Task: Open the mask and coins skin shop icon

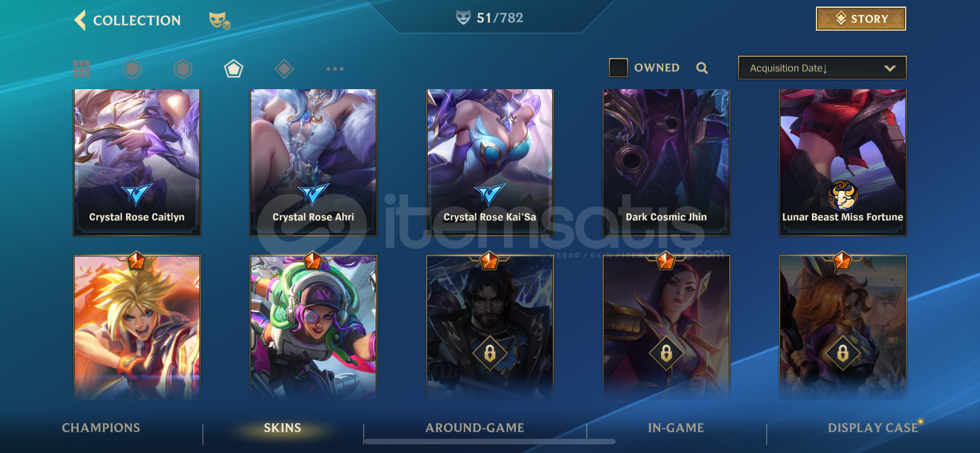Action: (x=219, y=21)
